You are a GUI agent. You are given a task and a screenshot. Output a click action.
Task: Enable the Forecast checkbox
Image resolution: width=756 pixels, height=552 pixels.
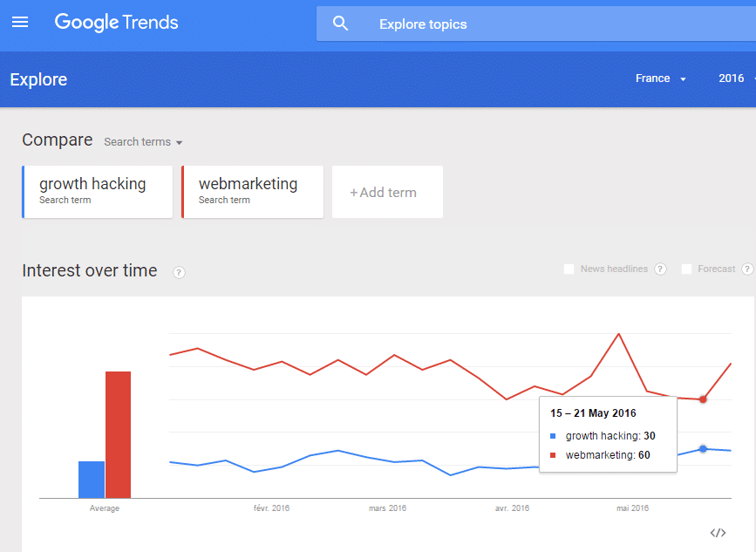686,269
